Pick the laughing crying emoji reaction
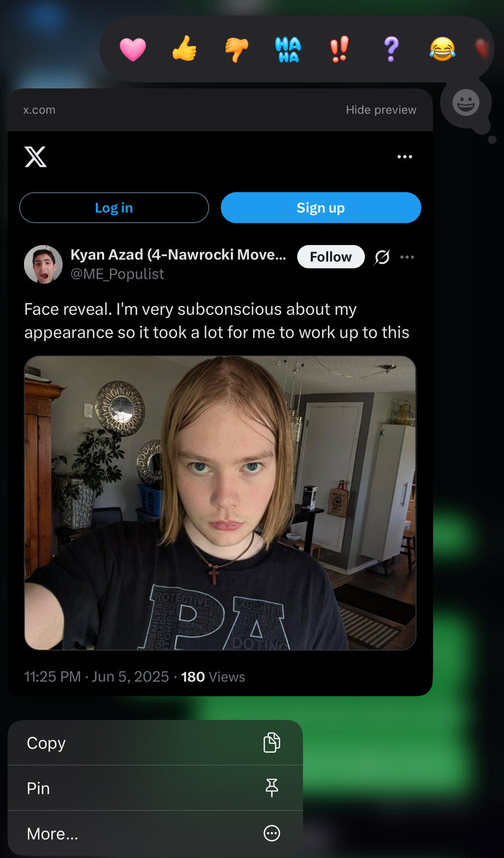The height and width of the screenshot is (858, 504). 442,49
